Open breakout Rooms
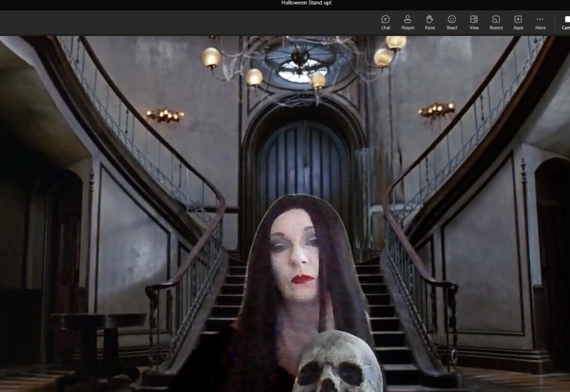Image resolution: width=570 pixels, height=392 pixels. point(496,22)
